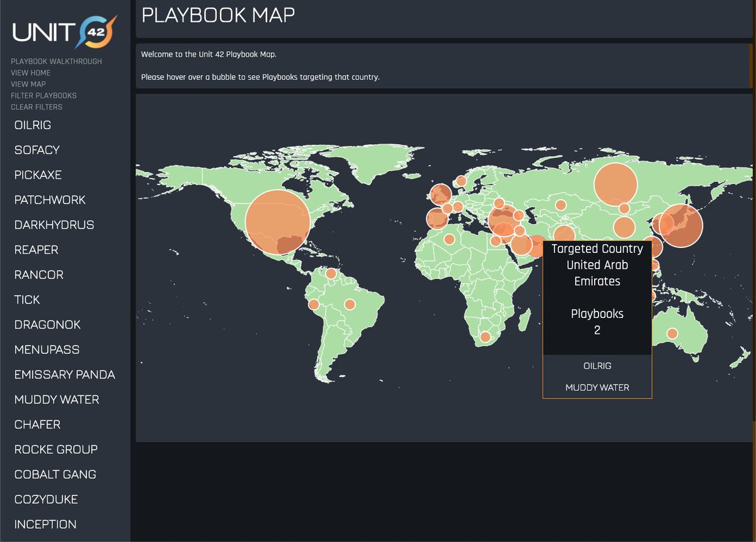Click OILRIG in the UAE tooltip
756x542 pixels.
(x=597, y=366)
